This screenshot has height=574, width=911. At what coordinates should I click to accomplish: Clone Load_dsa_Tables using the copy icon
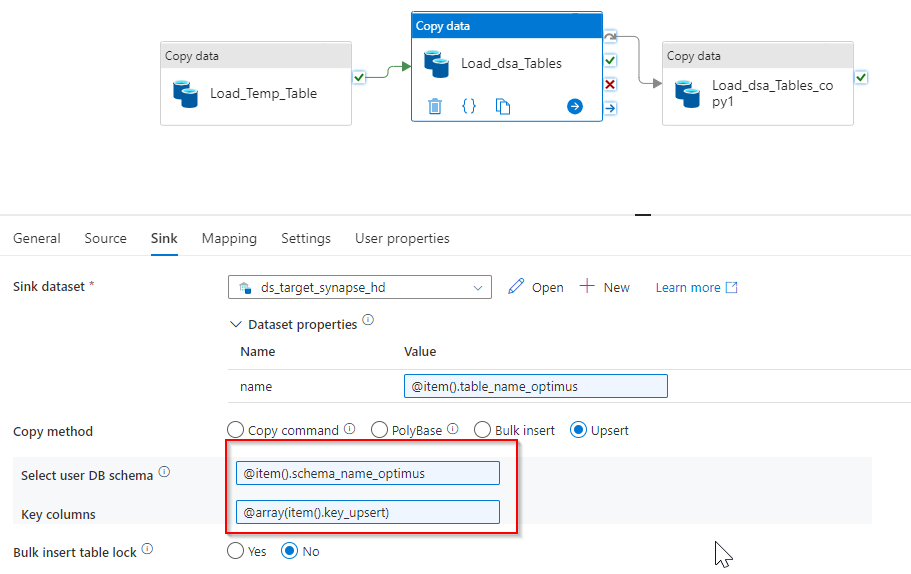click(x=503, y=106)
